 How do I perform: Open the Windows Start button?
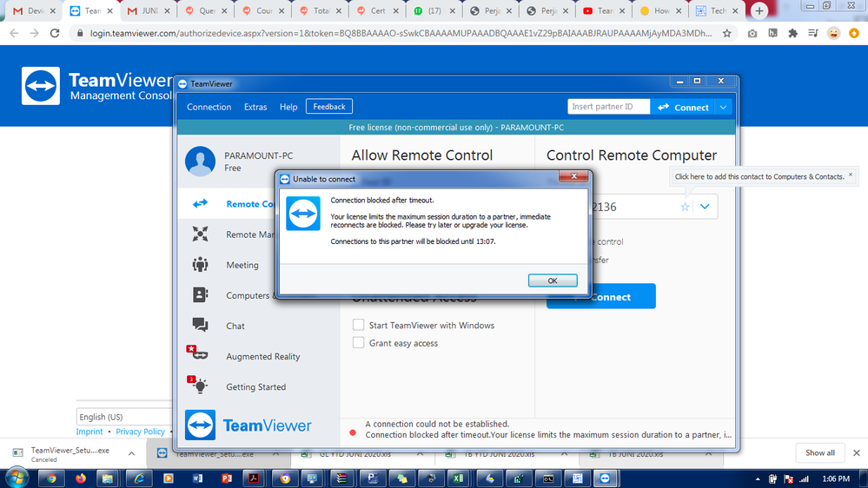tap(17, 478)
